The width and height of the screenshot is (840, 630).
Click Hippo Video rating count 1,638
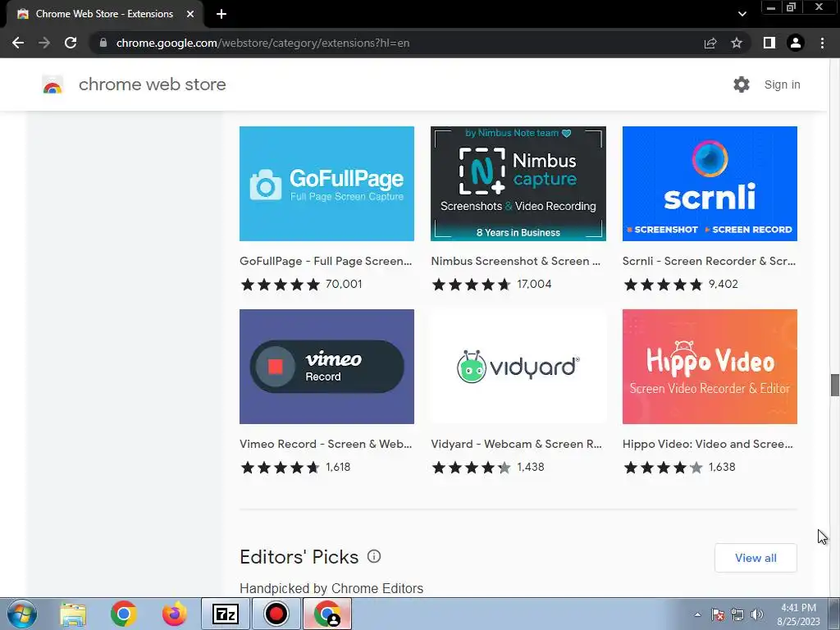722,467
